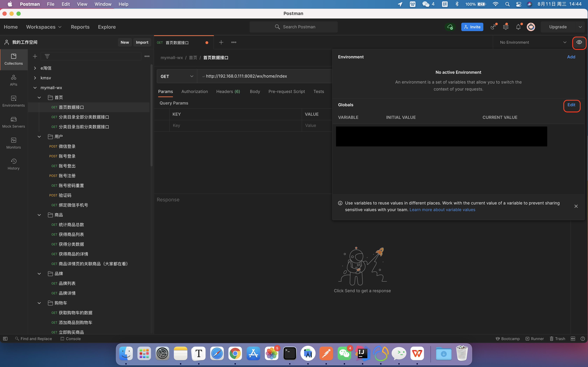Image resolution: width=588 pixels, height=367 pixels.
Task: Toggle the environment quick look eye icon
Action: coord(579,42)
